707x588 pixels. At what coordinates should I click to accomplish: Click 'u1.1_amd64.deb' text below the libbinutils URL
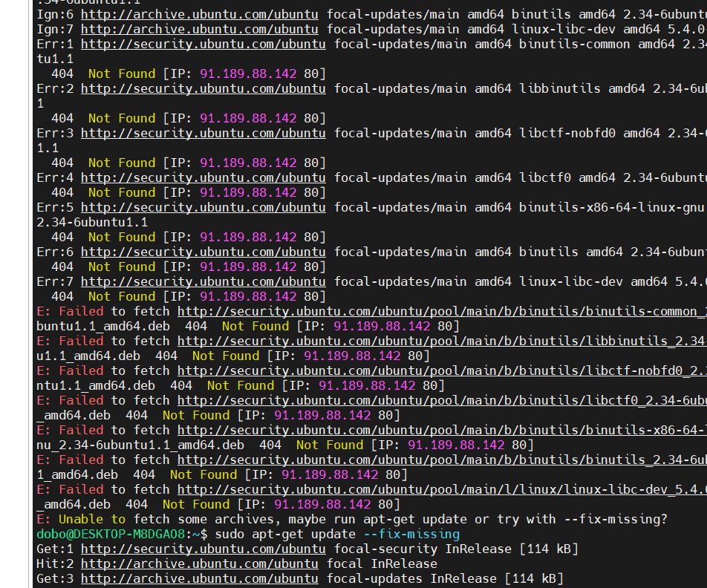88,356
